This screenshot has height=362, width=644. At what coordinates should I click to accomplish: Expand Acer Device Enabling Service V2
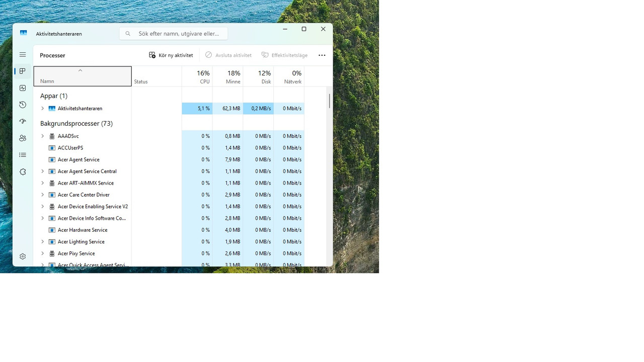click(42, 207)
